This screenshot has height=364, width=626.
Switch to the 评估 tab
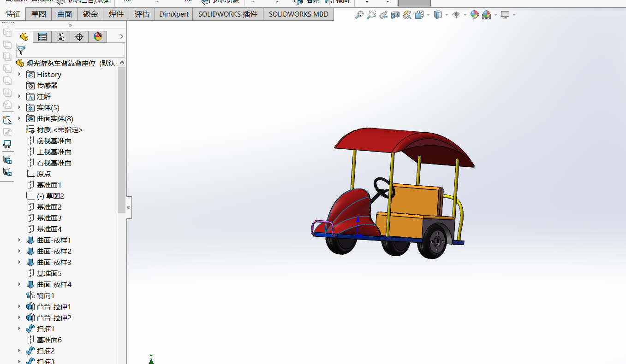tap(142, 14)
